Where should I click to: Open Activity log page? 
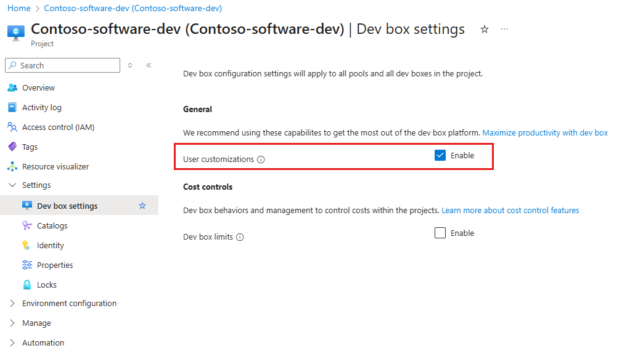click(x=42, y=107)
